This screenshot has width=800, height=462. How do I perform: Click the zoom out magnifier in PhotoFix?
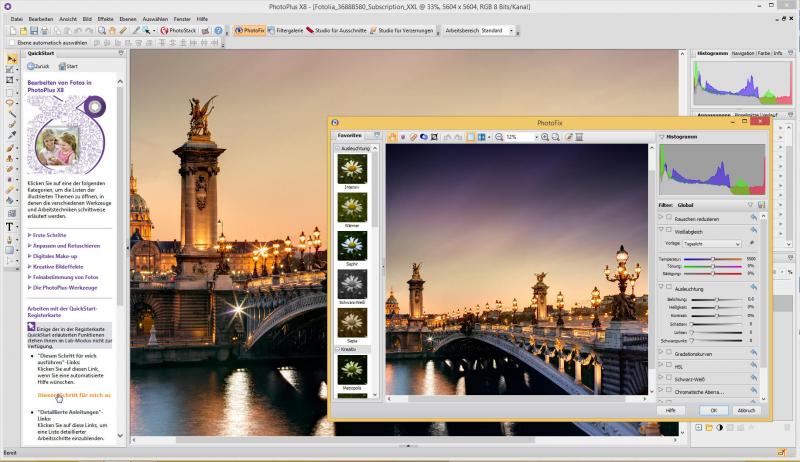click(x=498, y=137)
